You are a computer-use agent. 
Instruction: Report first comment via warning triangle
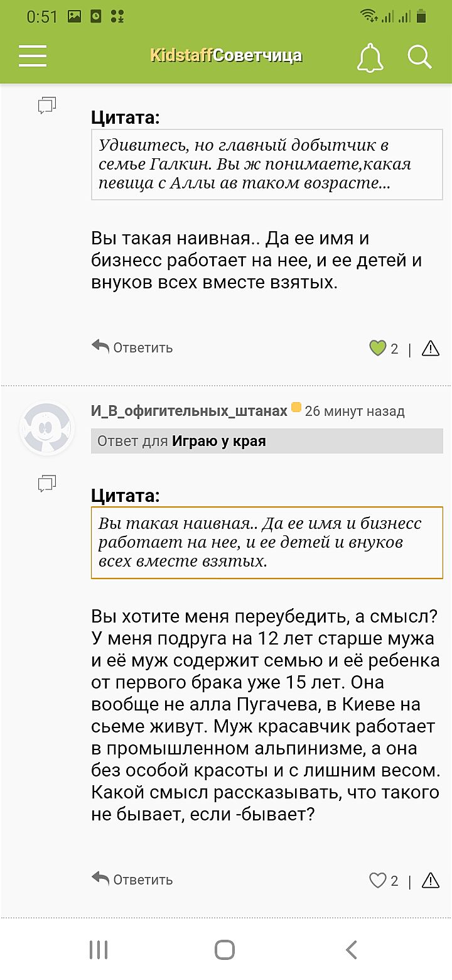pyautogui.click(x=431, y=348)
